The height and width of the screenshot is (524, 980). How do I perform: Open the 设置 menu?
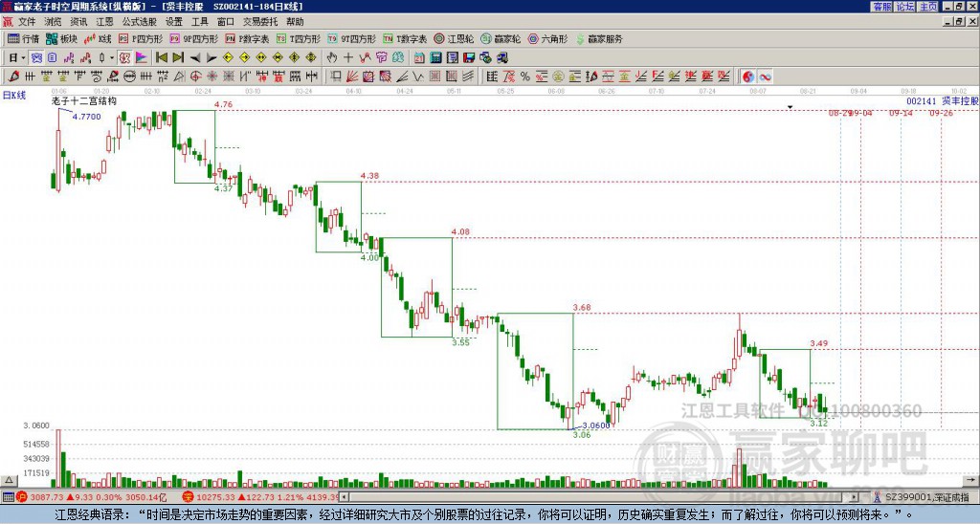point(174,22)
